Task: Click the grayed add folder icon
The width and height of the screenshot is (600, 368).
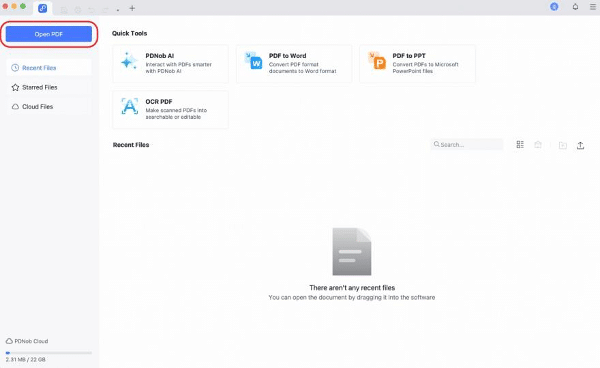Action: [x=562, y=145]
